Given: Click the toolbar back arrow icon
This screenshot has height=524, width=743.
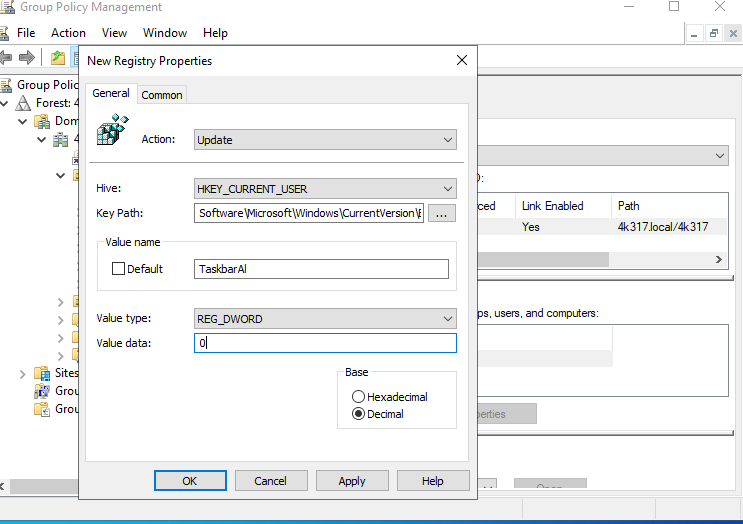Looking at the screenshot, I should point(7,58).
